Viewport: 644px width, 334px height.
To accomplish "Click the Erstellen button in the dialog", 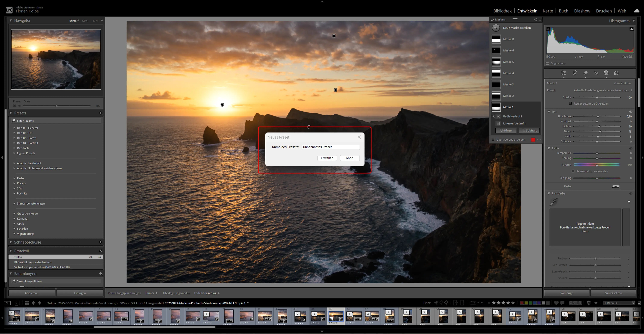I will tap(327, 158).
